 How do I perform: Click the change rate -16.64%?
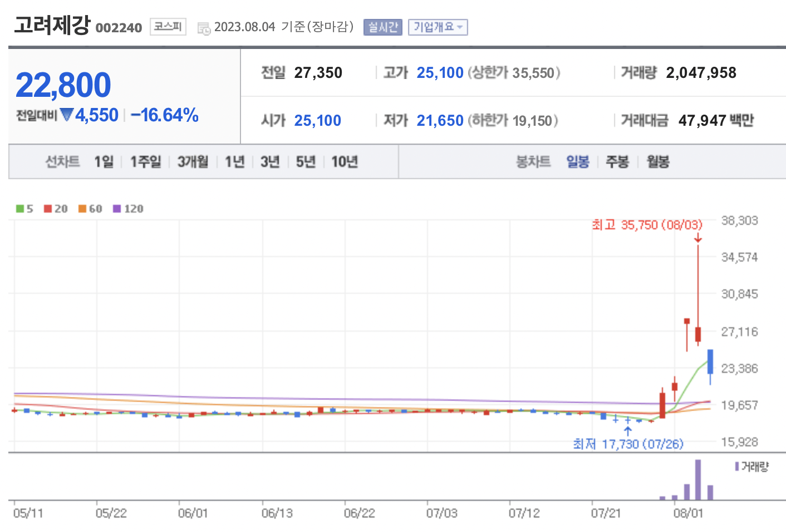[165, 115]
